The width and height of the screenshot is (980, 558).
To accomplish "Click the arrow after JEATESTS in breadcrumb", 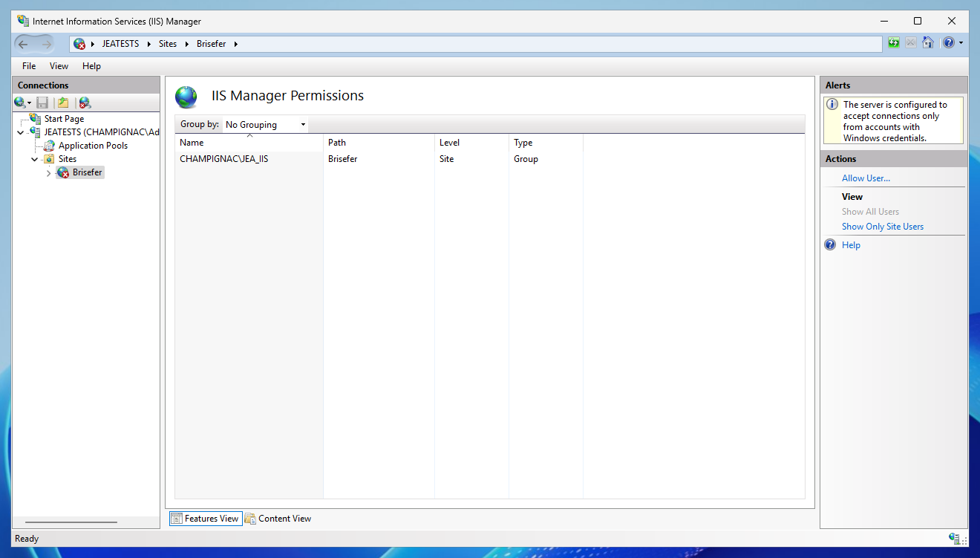I will pyautogui.click(x=148, y=44).
